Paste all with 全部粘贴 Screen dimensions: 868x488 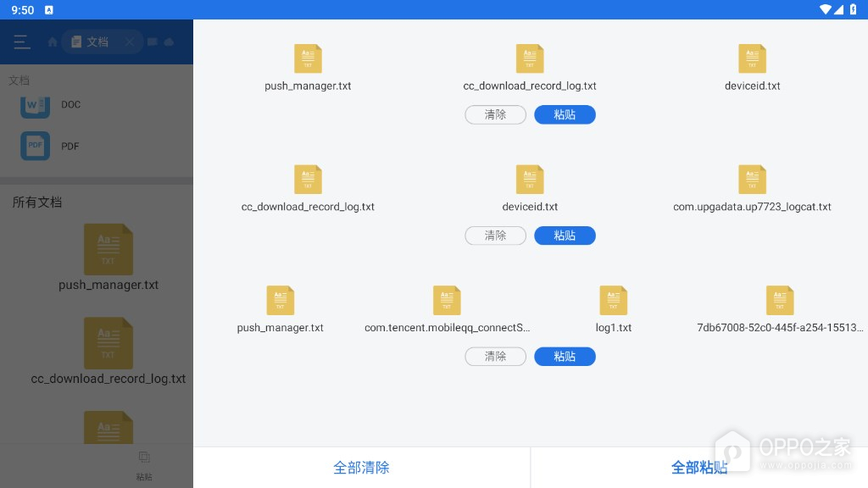point(699,468)
